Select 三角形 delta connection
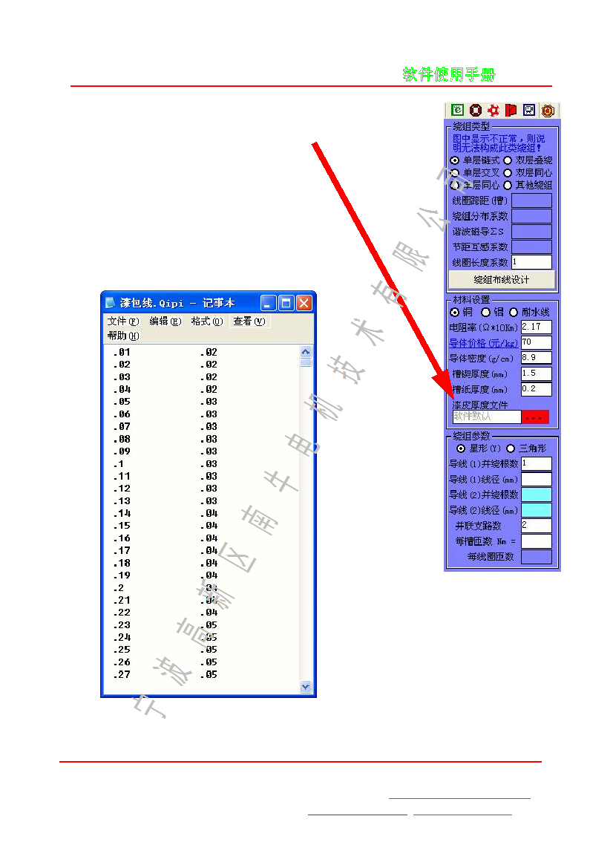 pos(510,448)
